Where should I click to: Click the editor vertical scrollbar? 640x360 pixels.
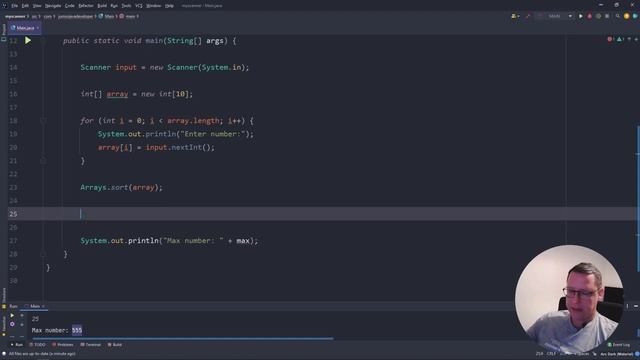pos(638,199)
